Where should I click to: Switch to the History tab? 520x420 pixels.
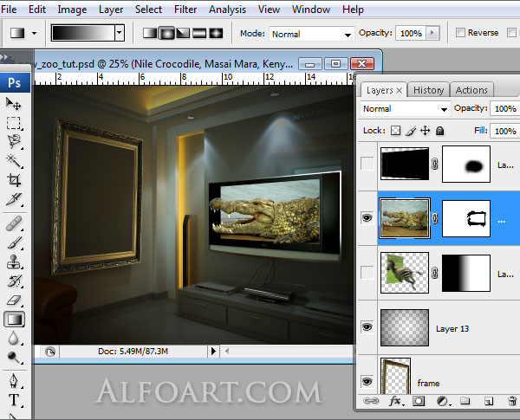(428, 90)
